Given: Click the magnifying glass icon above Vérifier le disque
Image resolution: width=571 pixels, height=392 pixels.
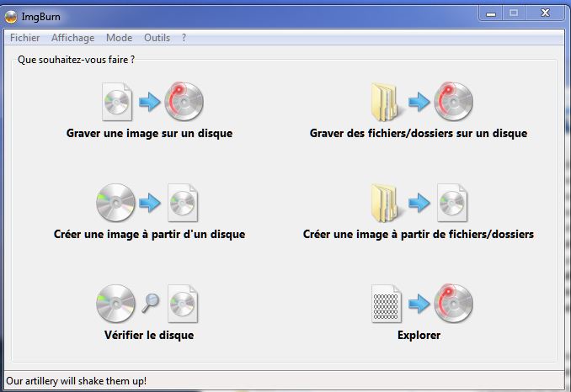Looking at the screenshot, I should click(x=151, y=304).
